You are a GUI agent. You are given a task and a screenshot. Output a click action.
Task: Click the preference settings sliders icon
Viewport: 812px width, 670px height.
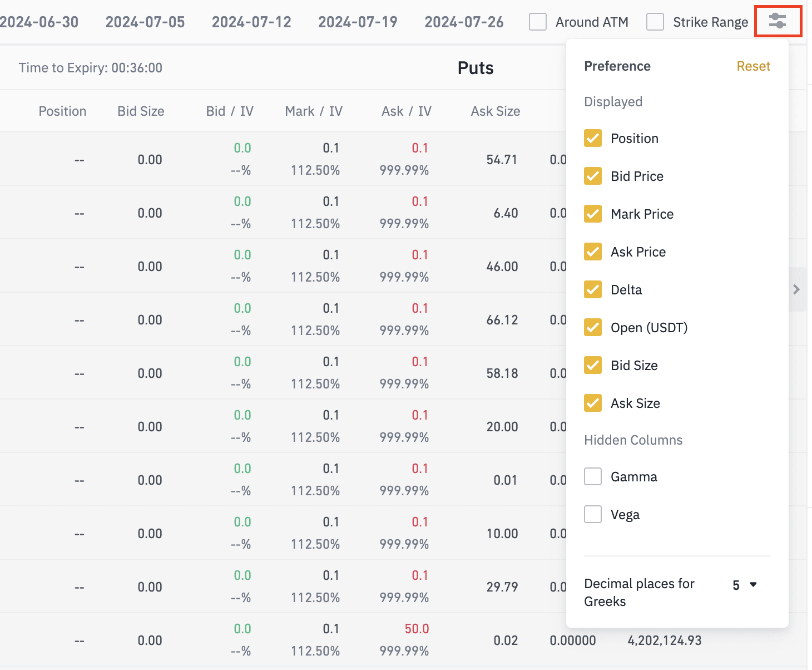777,22
